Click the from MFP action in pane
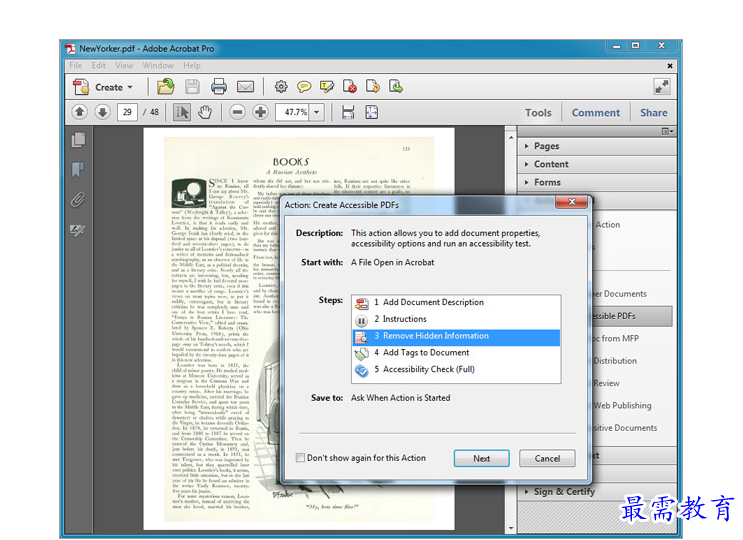 click(x=616, y=338)
